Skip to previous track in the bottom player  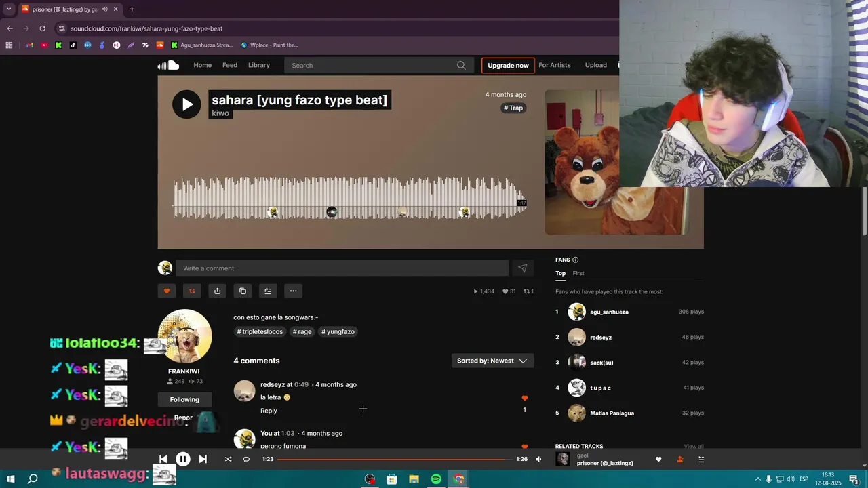[x=163, y=459]
